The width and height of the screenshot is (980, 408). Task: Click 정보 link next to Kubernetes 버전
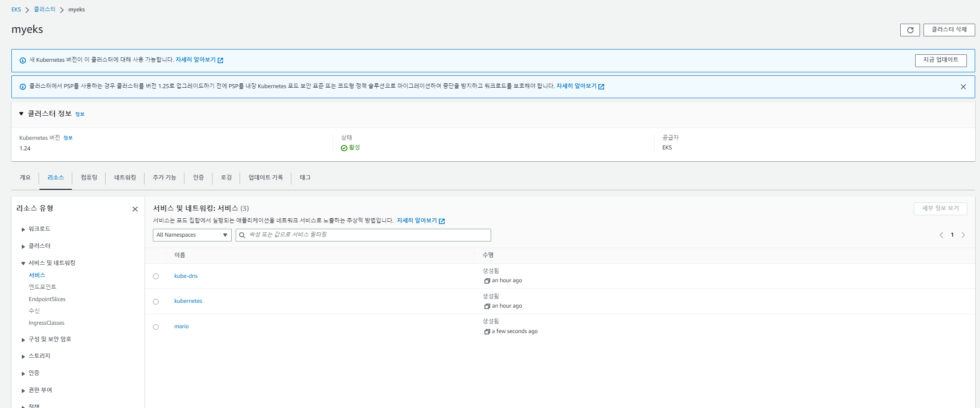[68, 138]
